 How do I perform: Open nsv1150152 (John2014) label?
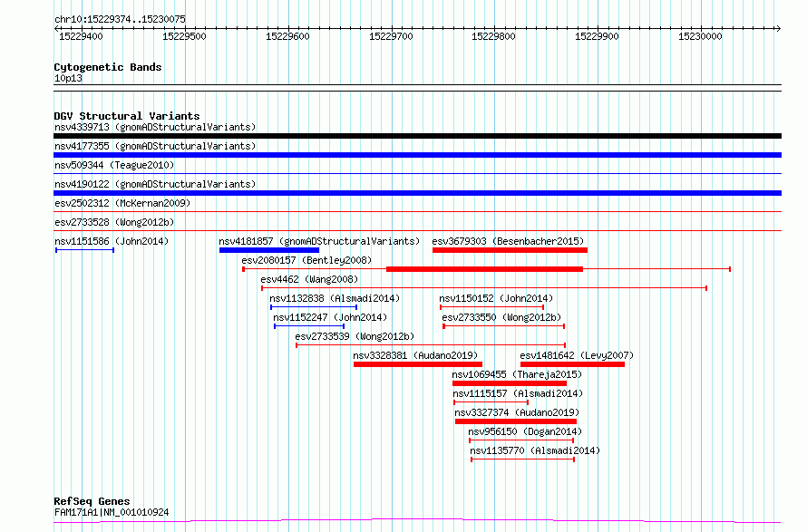click(496, 298)
